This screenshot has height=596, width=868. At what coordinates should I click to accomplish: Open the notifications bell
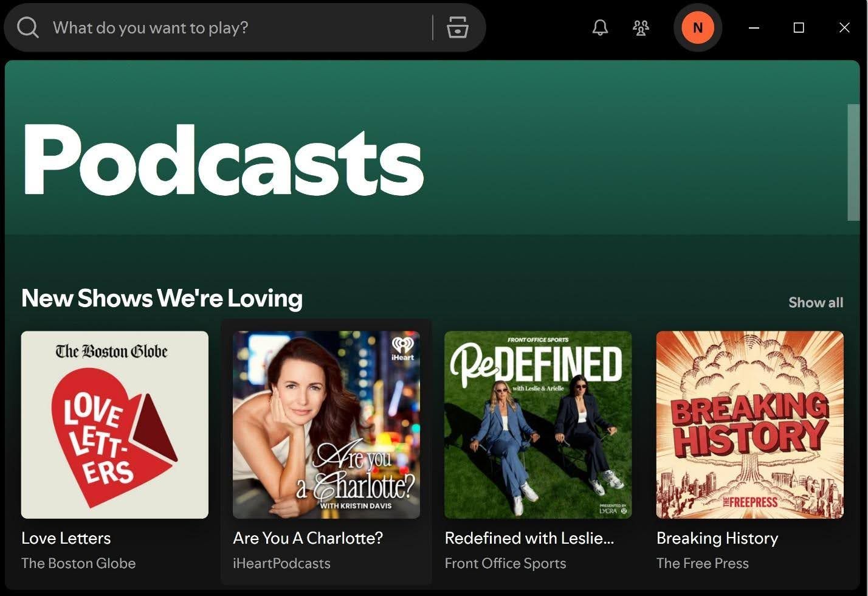(600, 27)
